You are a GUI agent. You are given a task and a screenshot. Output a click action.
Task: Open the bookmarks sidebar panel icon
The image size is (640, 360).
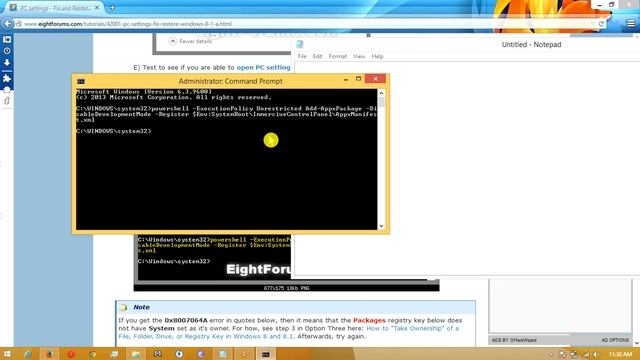pyautogui.click(x=7, y=40)
